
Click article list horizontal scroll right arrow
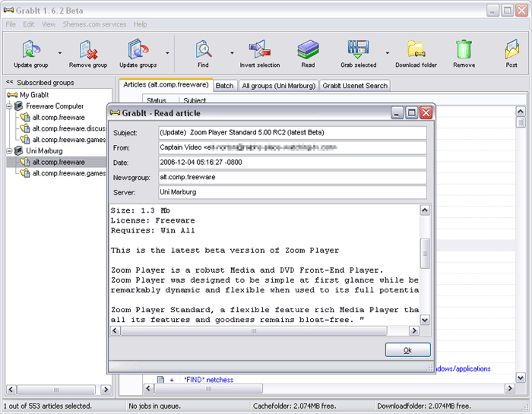pos(510,388)
